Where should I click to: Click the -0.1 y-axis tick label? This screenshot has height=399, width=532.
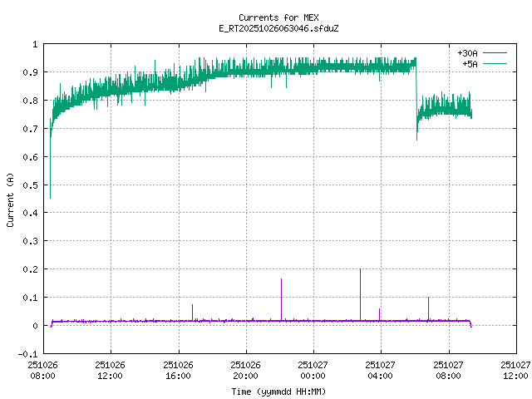click(x=28, y=354)
